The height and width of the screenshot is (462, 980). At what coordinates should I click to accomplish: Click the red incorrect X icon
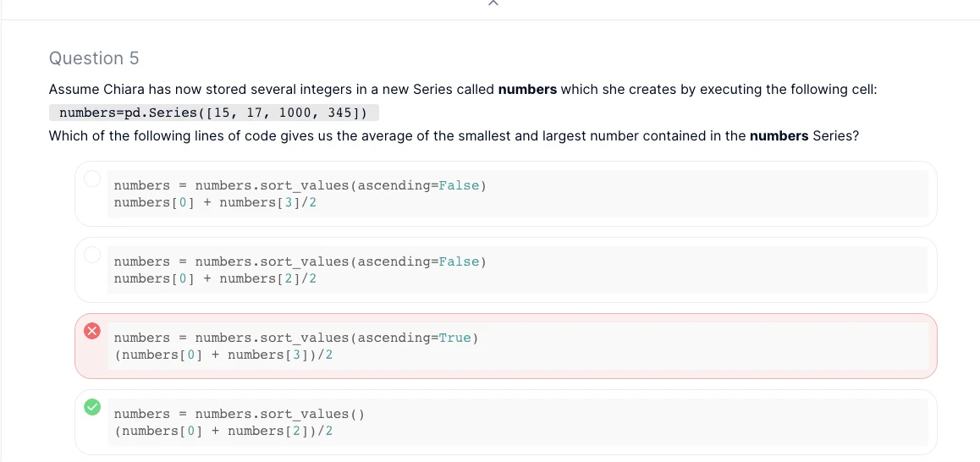click(x=92, y=331)
